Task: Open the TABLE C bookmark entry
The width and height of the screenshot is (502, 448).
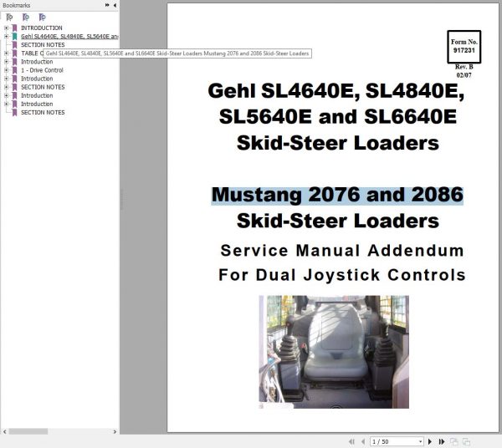Action: 32,53
